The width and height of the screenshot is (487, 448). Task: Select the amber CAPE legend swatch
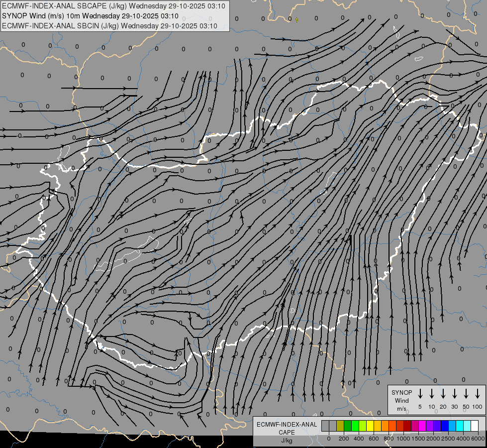pyautogui.click(x=378, y=426)
